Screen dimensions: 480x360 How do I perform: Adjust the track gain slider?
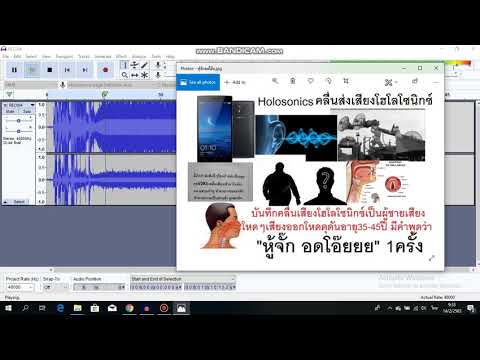click(x=19, y=120)
